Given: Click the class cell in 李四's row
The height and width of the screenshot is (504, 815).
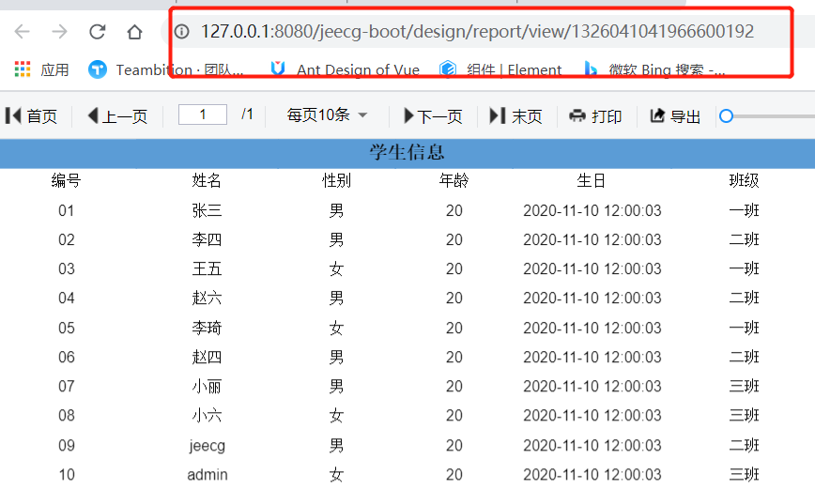Looking at the screenshot, I should pyautogui.click(x=744, y=239).
